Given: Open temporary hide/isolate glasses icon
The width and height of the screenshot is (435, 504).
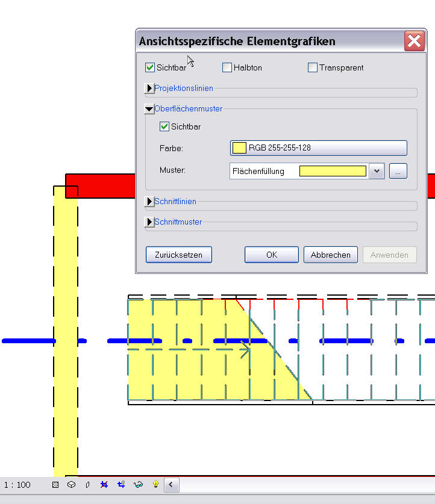Looking at the screenshot, I should pyautogui.click(x=138, y=484).
